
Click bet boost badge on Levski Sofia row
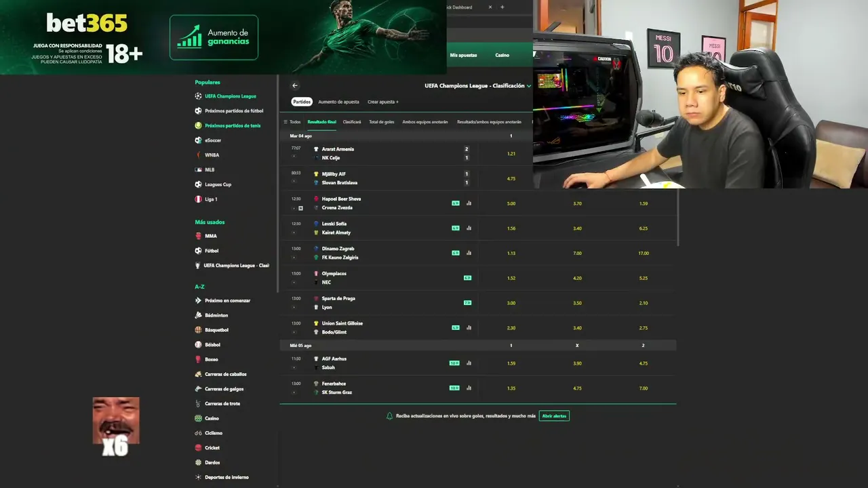point(456,228)
